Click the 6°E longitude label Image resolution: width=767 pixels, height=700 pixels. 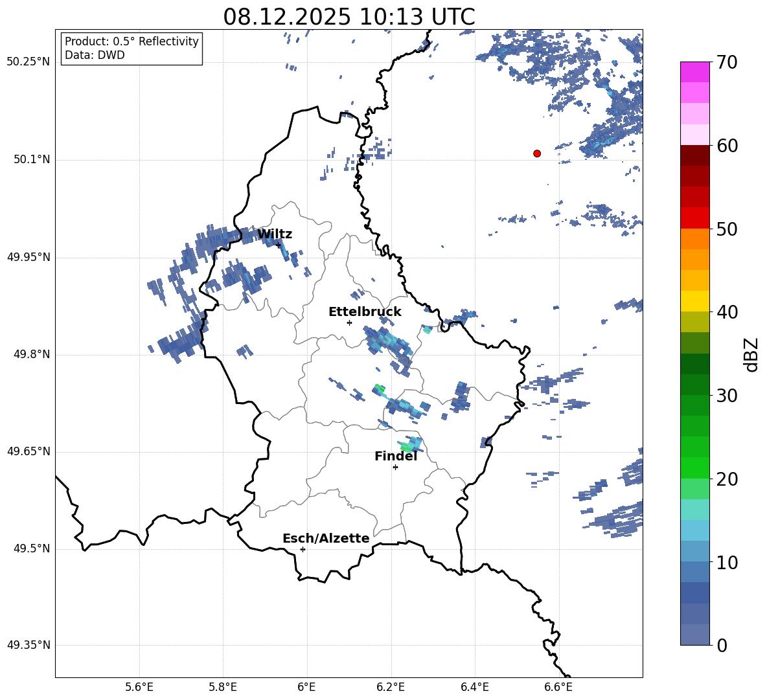point(306,687)
